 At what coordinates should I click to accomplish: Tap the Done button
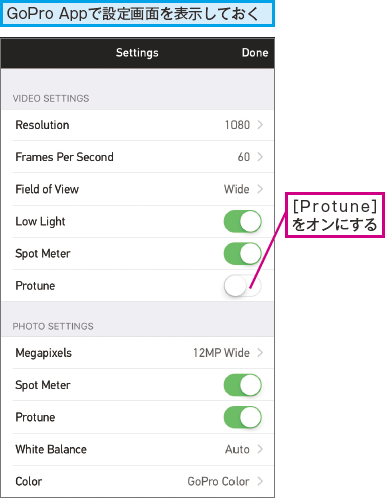[x=255, y=53]
